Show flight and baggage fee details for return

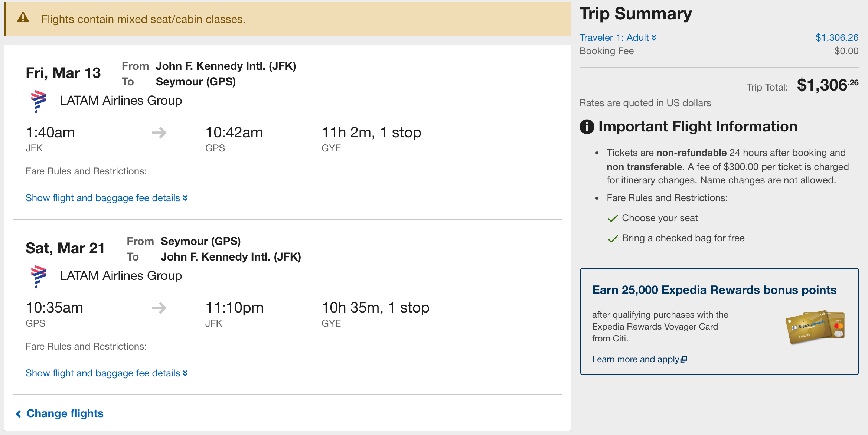pyautogui.click(x=107, y=373)
